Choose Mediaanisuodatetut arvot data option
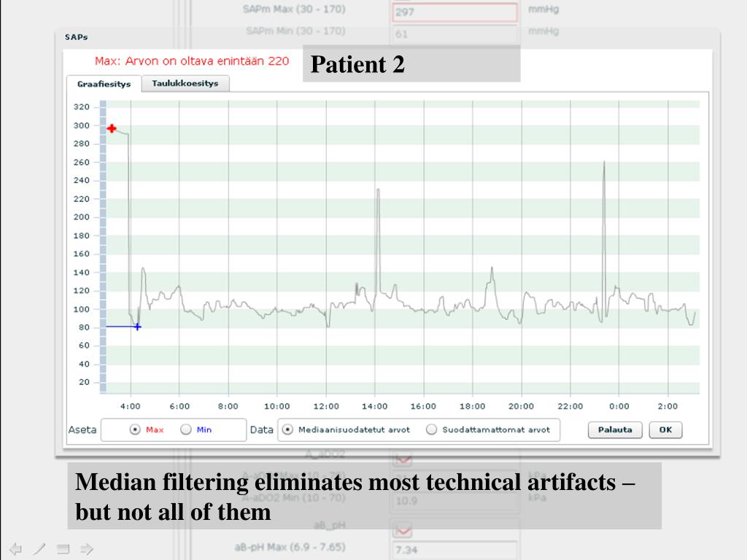747x560 pixels. tap(287, 429)
